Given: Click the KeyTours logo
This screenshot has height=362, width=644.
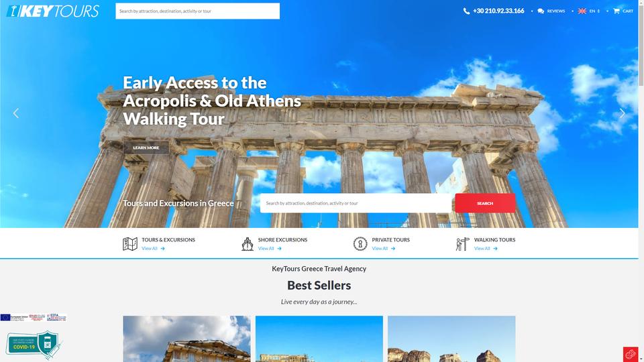Looking at the screenshot, I should pyautogui.click(x=53, y=11).
